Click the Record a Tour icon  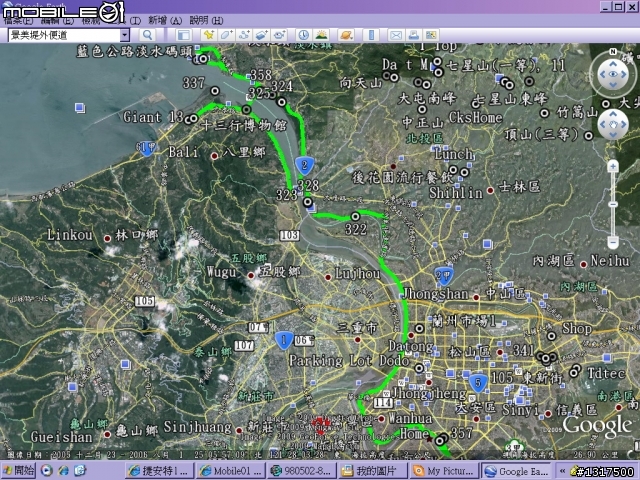click(279, 35)
